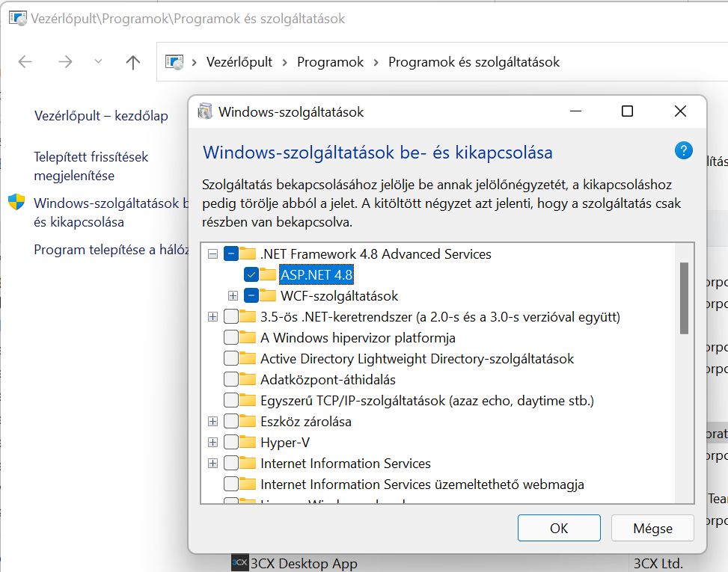Viewport: 728px width, 572px height.
Task: Click the Mégse button
Action: coord(652,528)
